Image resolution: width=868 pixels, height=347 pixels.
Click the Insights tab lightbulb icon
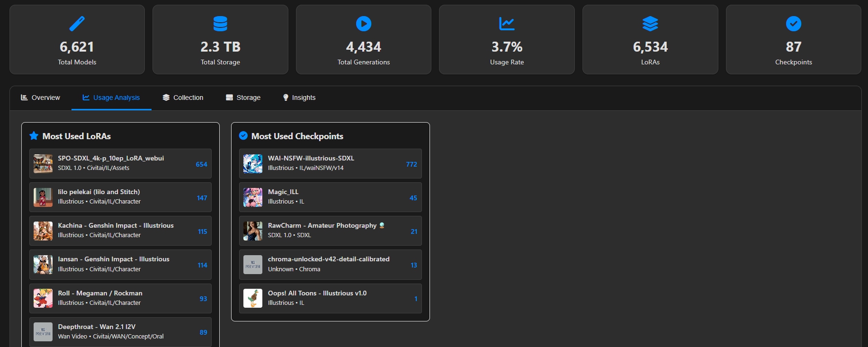point(286,98)
